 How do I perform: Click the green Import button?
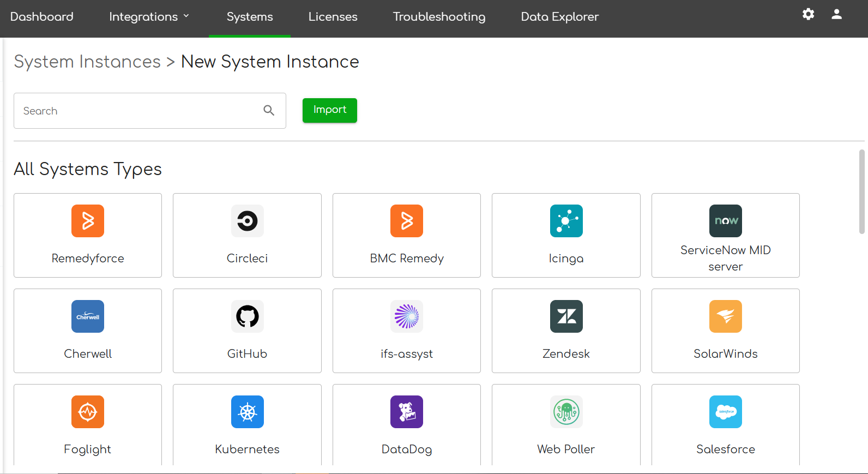[330, 110]
